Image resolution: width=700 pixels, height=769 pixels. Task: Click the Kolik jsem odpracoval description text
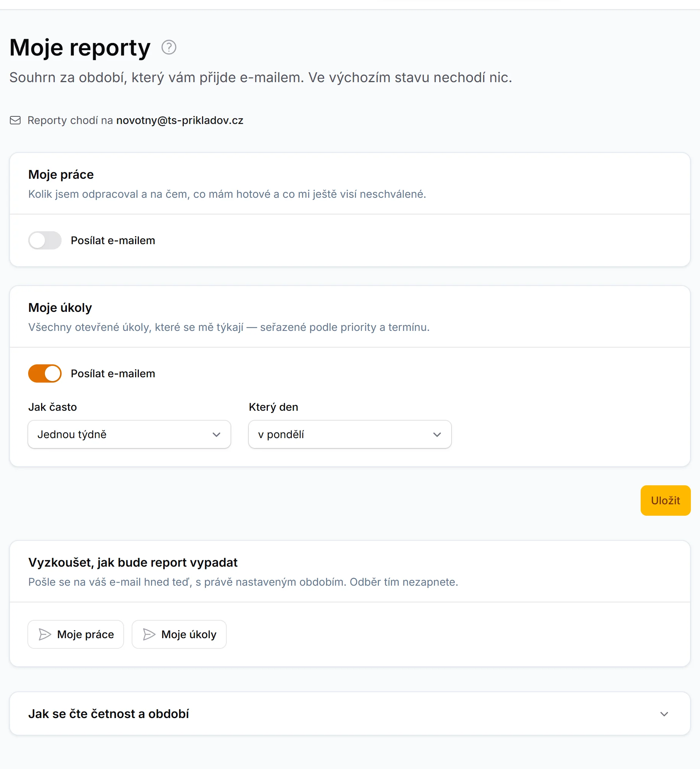click(x=227, y=194)
